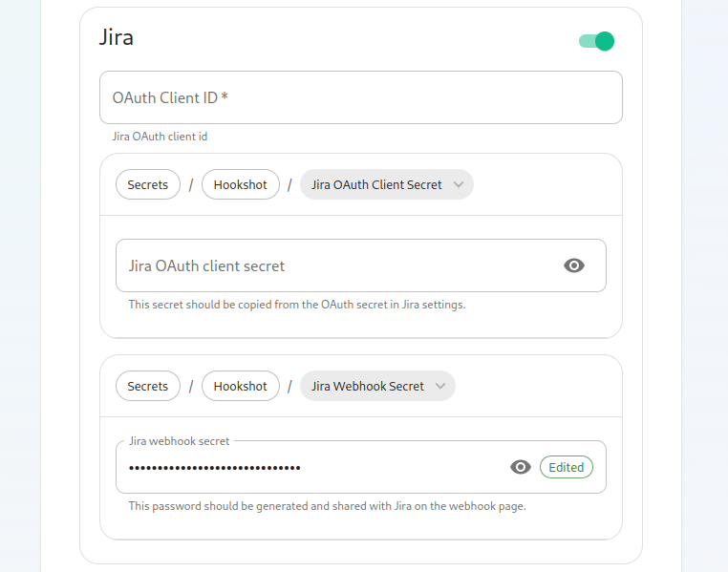The width and height of the screenshot is (728, 572).
Task: Go to Secrets breadcrumb in the webhook section
Action: [148, 386]
